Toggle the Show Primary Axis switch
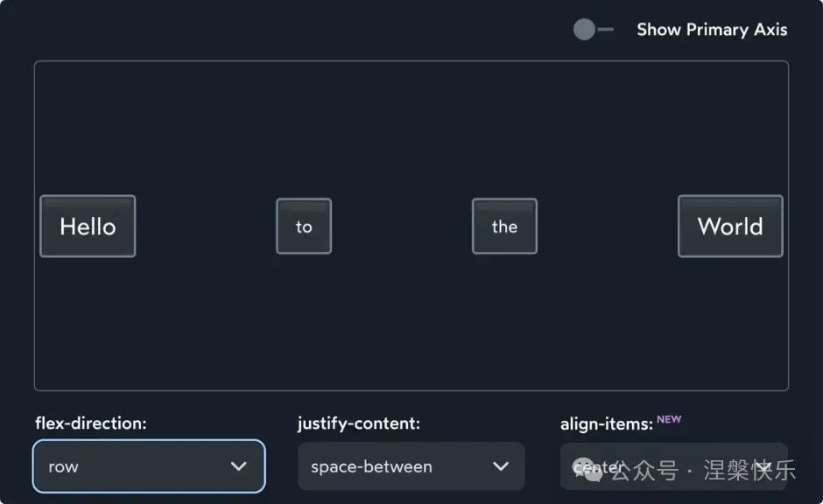Image resolution: width=823 pixels, height=504 pixels. pos(594,30)
